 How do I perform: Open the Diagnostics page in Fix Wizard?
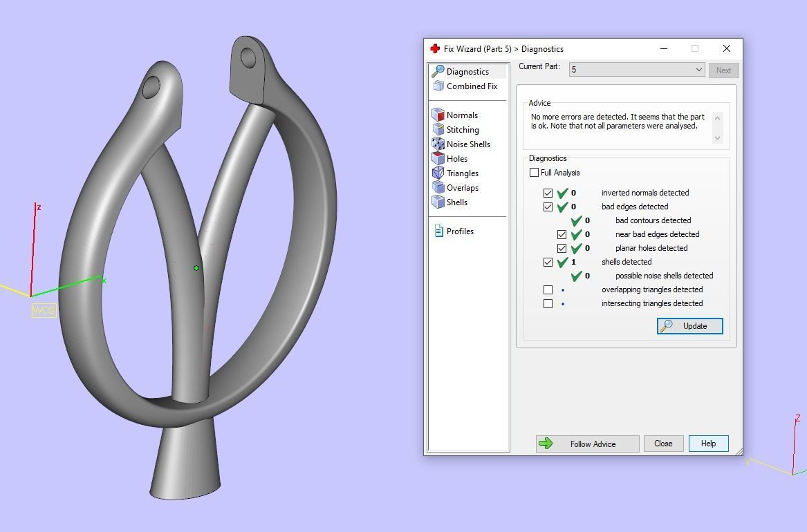point(468,71)
